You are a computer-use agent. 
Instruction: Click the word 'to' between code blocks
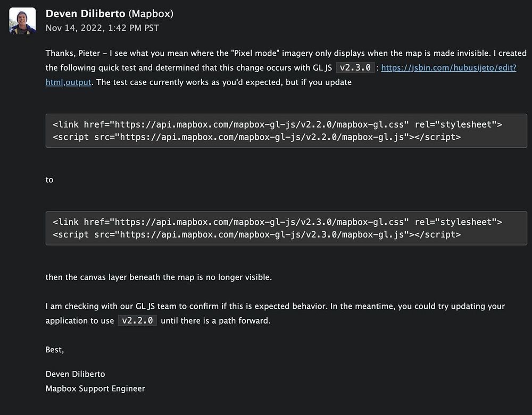tap(49, 180)
